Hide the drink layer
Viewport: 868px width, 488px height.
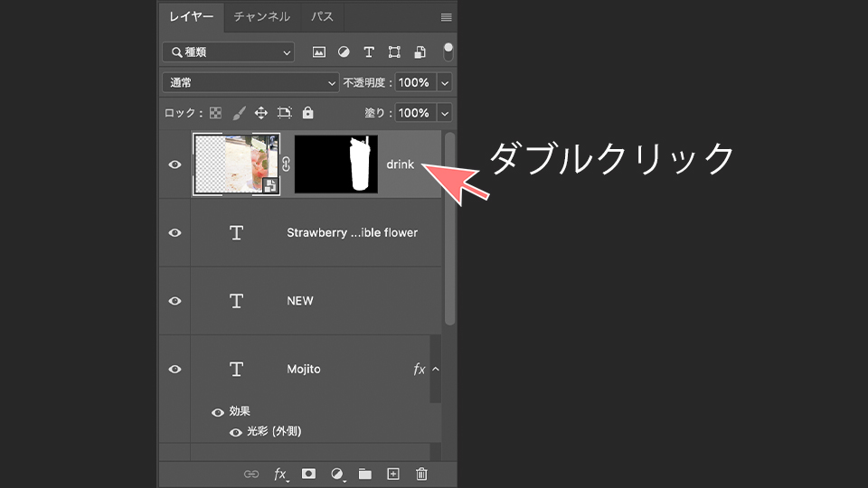[x=175, y=164]
